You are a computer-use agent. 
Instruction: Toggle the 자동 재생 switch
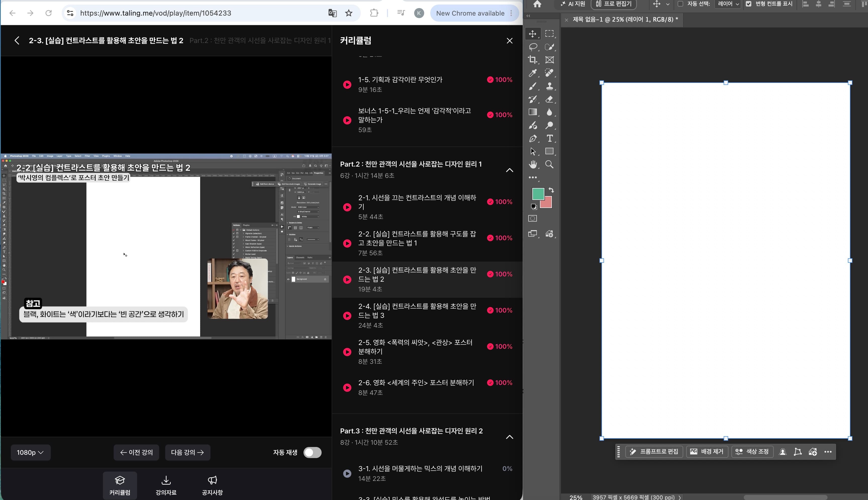[x=312, y=452]
